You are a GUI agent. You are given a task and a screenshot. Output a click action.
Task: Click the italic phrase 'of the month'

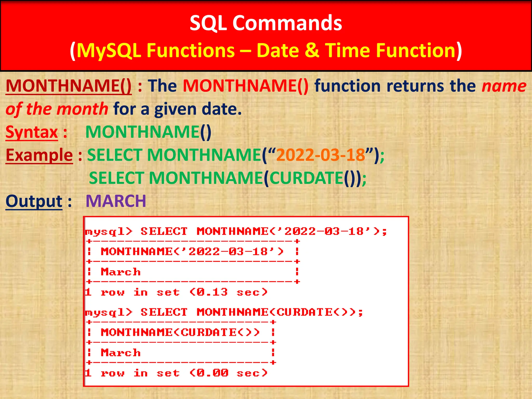click(x=57, y=109)
